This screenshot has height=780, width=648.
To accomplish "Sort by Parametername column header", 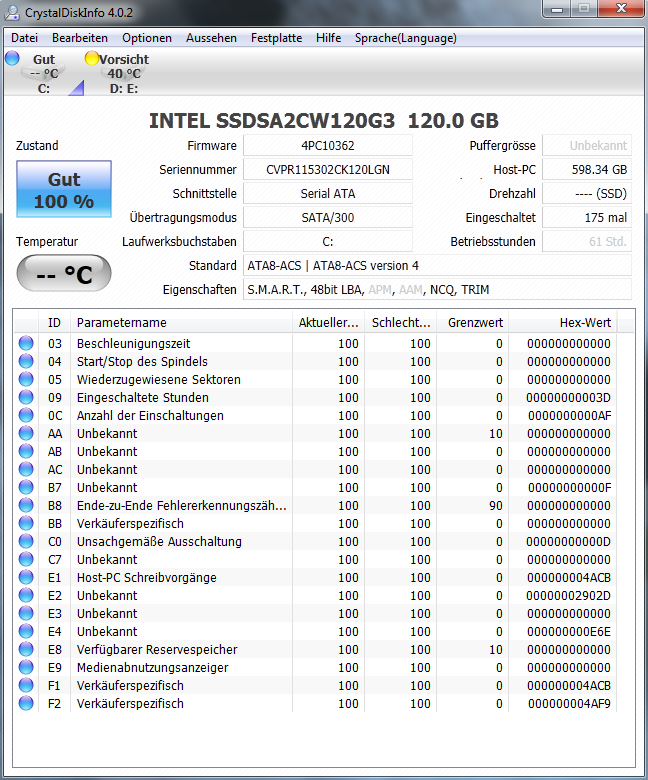I will click(x=181, y=322).
